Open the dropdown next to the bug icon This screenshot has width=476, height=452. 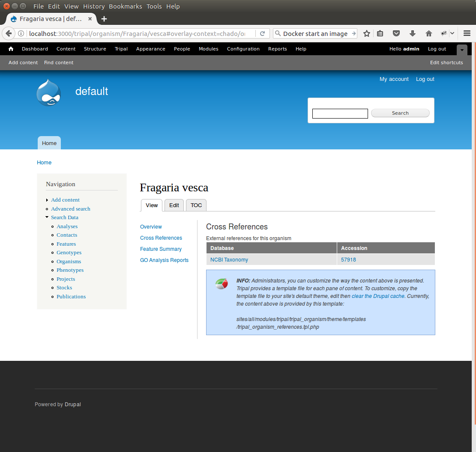coord(452,34)
